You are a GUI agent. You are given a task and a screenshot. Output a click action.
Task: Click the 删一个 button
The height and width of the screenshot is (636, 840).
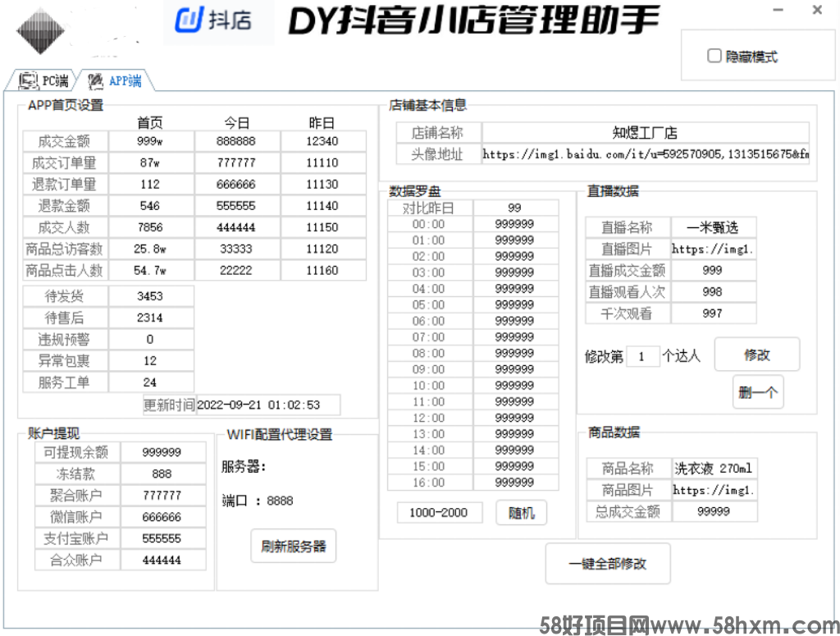tap(757, 392)
